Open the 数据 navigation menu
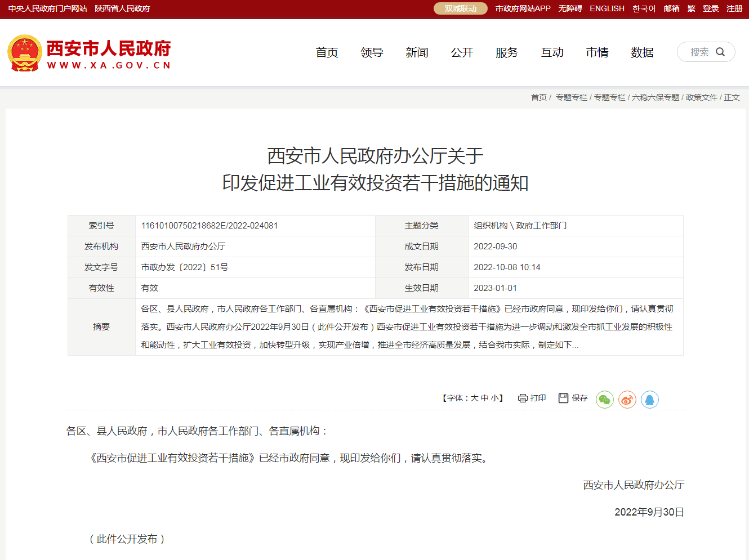 642,53
